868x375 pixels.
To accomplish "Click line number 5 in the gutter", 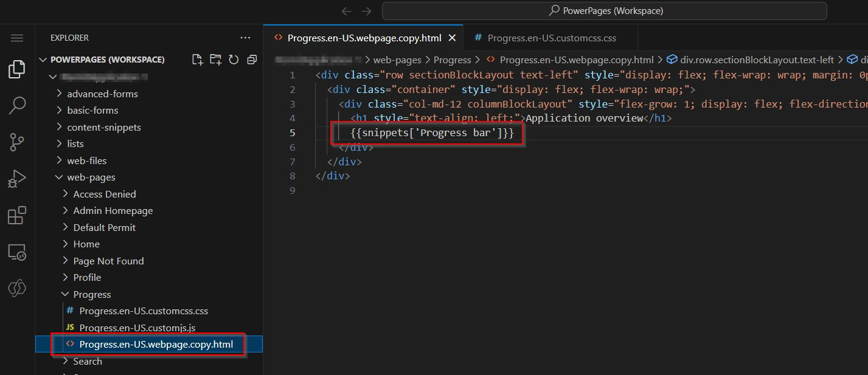I will (293, 132).
